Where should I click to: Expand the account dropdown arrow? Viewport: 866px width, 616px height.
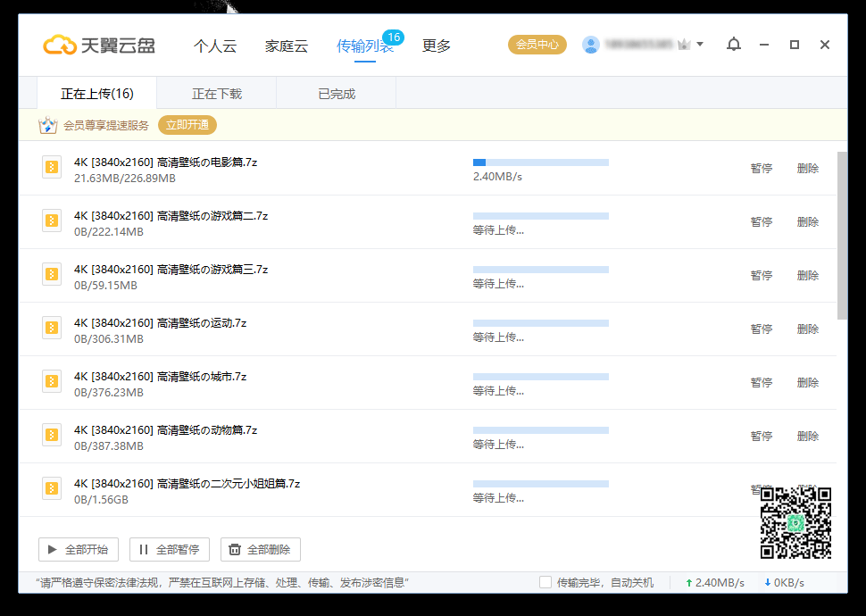700,45
